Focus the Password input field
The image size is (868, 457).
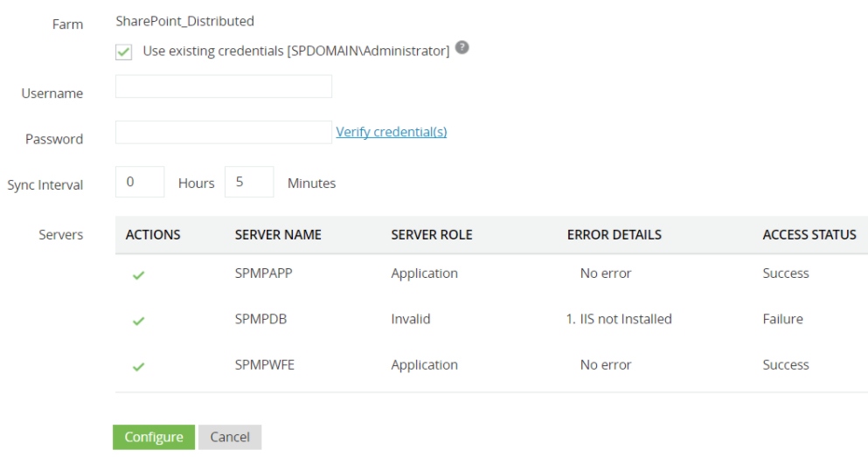224,132
